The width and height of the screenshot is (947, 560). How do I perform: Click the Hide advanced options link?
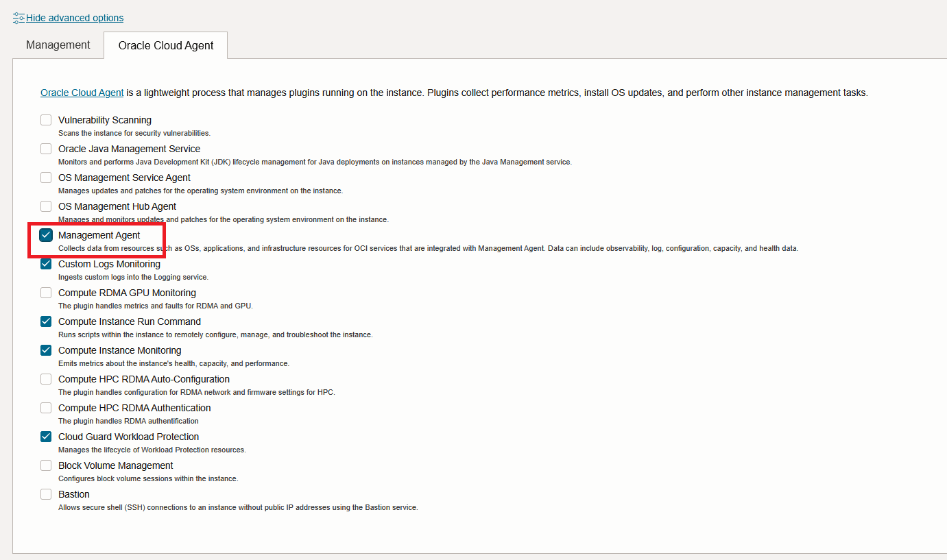75,18
